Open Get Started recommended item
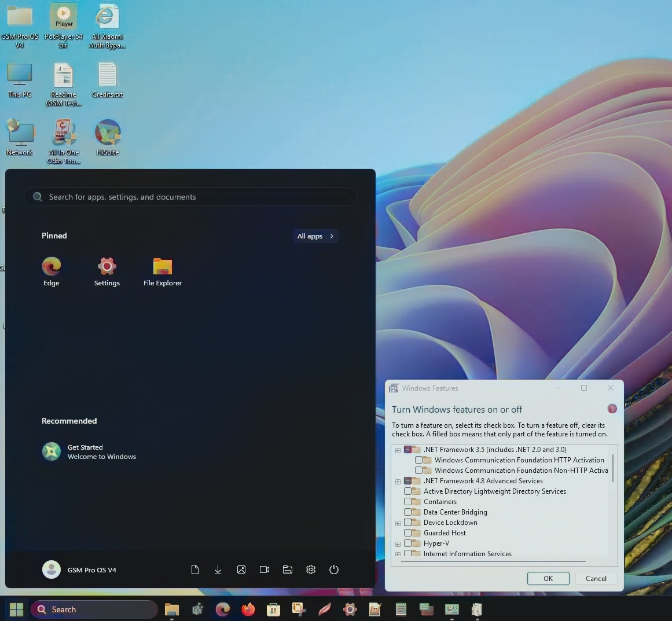672x621 pixels. [89, 451]
